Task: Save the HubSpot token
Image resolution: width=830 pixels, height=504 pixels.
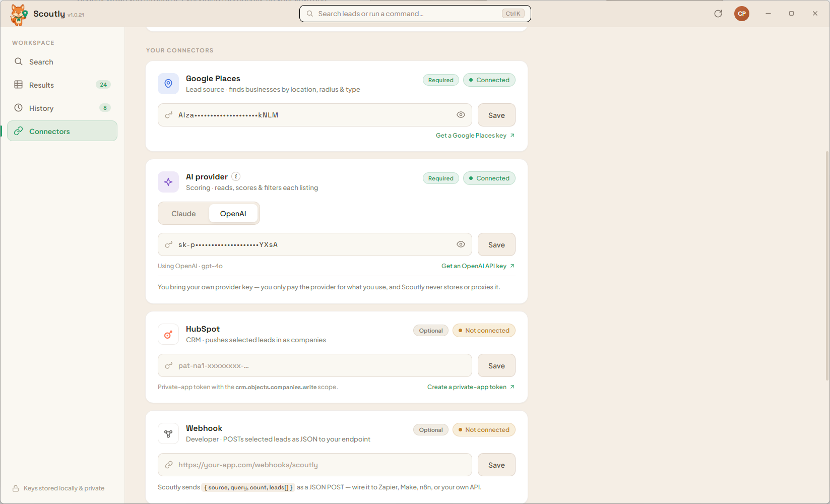Action: (x=496, y=365)
